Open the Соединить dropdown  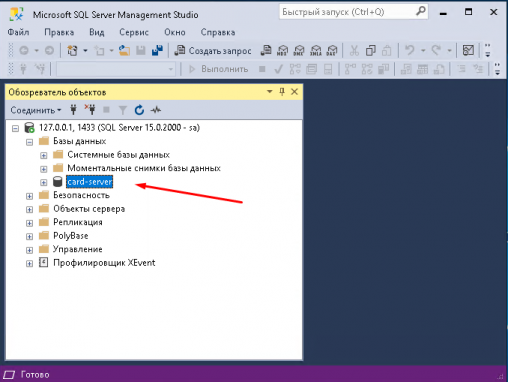36,110
